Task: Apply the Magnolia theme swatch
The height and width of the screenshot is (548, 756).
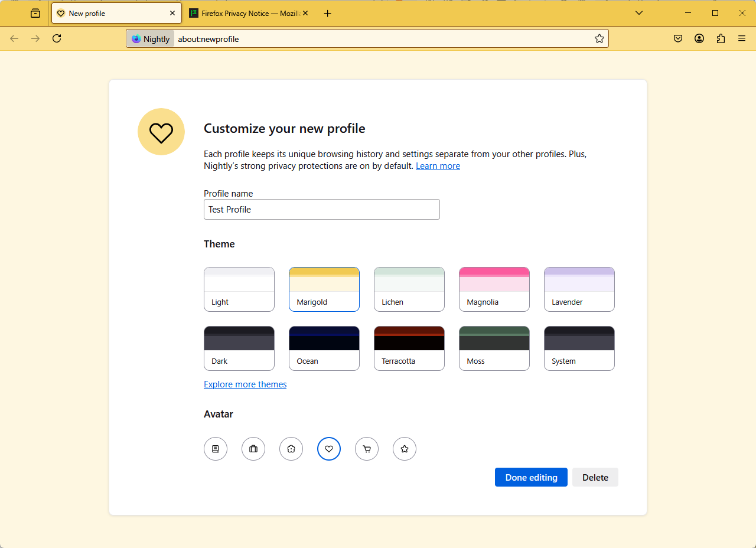Action: pos(494,289)
